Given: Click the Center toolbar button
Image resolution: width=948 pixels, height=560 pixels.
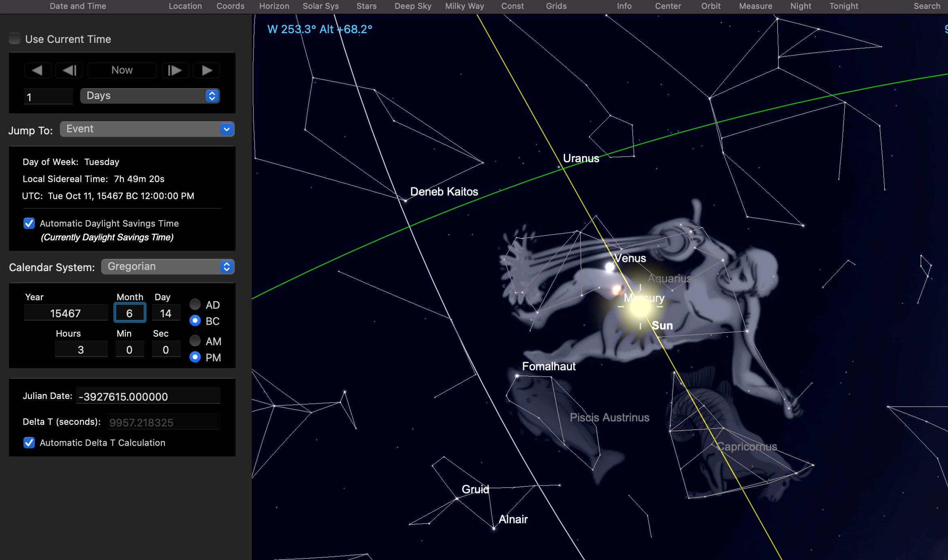Looking at the screenshot, I should [x=668, y=6].
